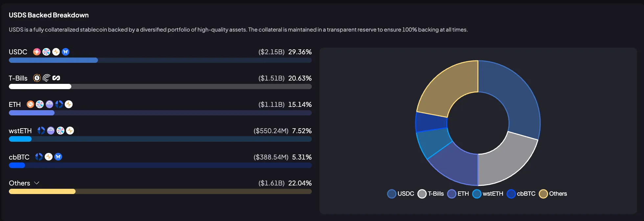Click the cbBTC allocation progress bar
Image resolution: width=644 pixels, height=221 pixels.
tap(160, 165)
